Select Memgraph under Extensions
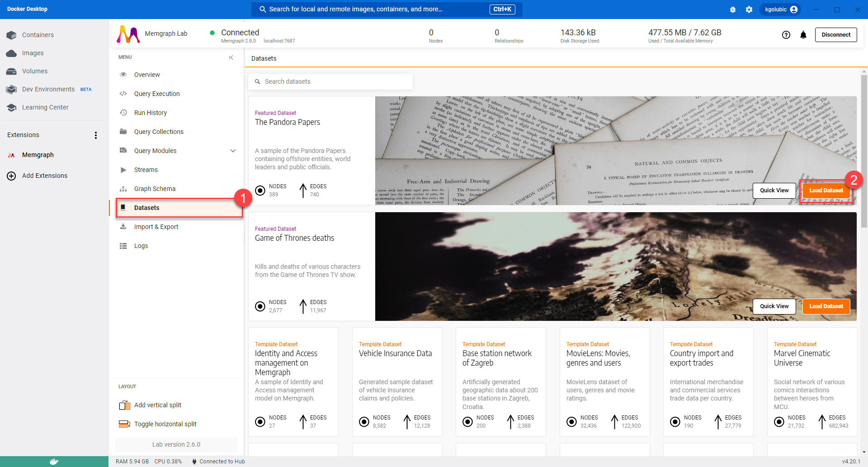The image size is (868, 467). (x=38, y=155)
